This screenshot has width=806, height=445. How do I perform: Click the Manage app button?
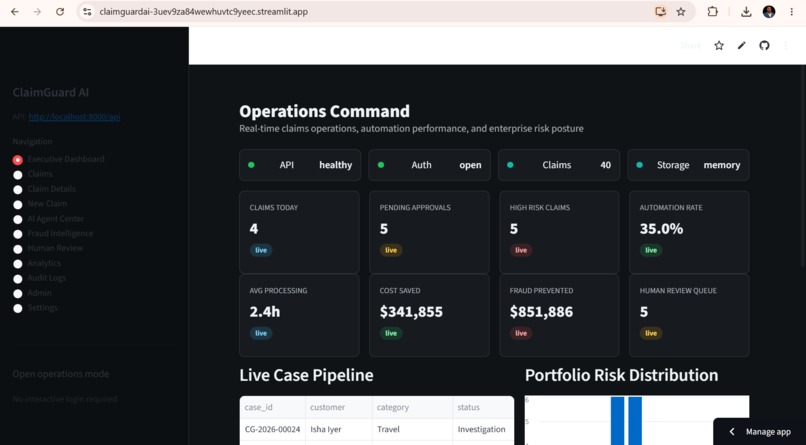pos(760,432)
